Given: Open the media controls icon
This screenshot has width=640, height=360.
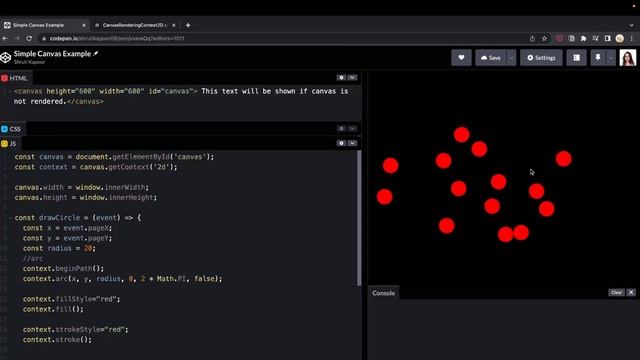Looking at the screenshot, I should tap(596, 38).
